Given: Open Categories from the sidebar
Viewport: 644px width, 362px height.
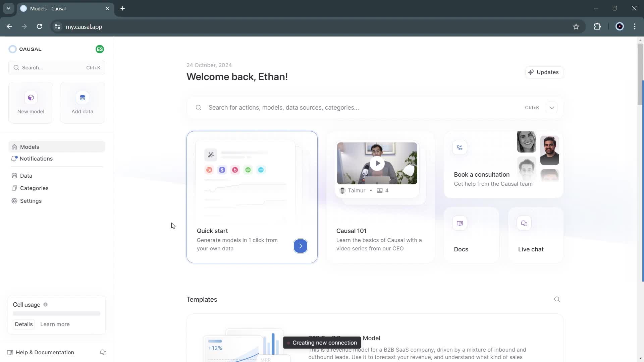Looking at the screenshot, I should click(x=35, y=188).
